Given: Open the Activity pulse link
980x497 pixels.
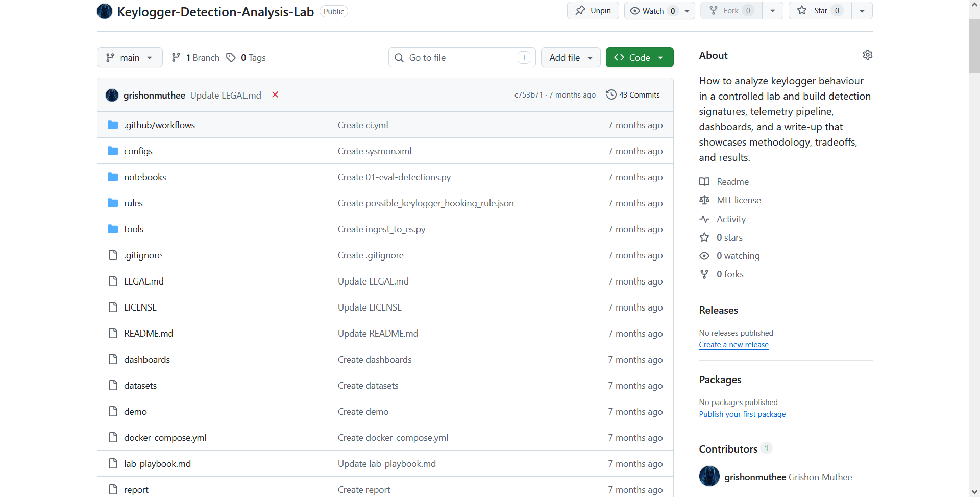Looking at the screenshot, I should [x=731, y=219].
